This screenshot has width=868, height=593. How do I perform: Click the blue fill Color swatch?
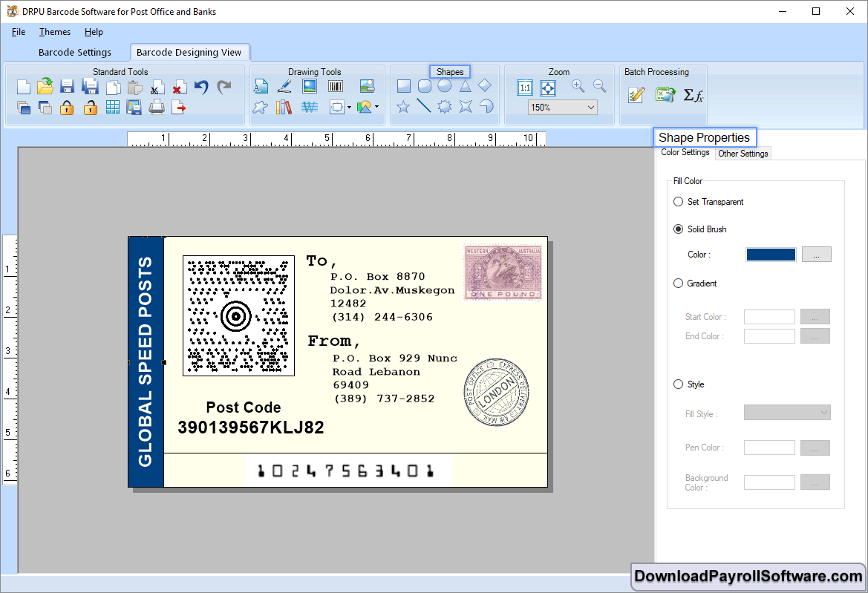(771, 255)
